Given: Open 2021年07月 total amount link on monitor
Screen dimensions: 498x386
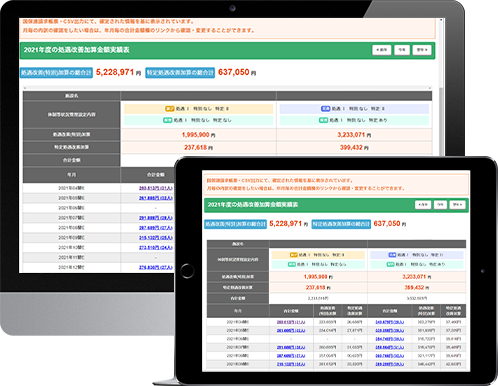Looking at the screenshot, I should tap(156, 218).
